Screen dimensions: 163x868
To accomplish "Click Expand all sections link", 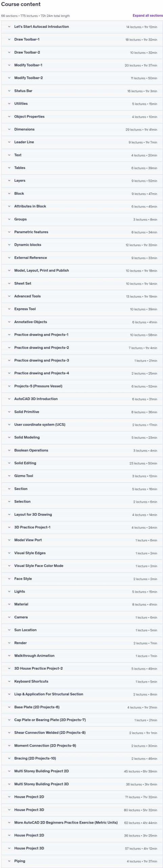I will pyautogui.click(x=147, y=16).
